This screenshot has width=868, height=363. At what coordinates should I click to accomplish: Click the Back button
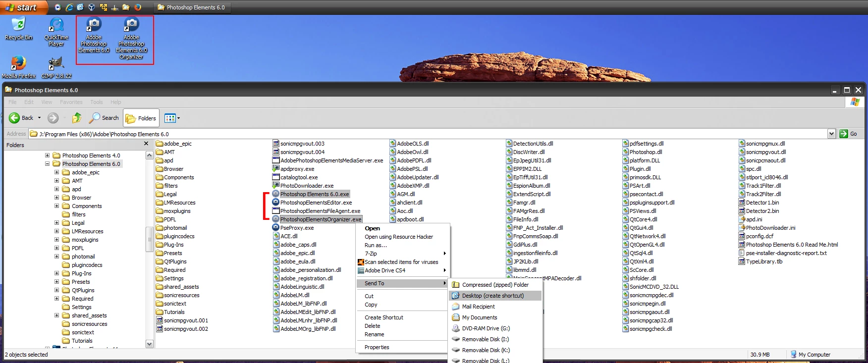coord(21,118)
